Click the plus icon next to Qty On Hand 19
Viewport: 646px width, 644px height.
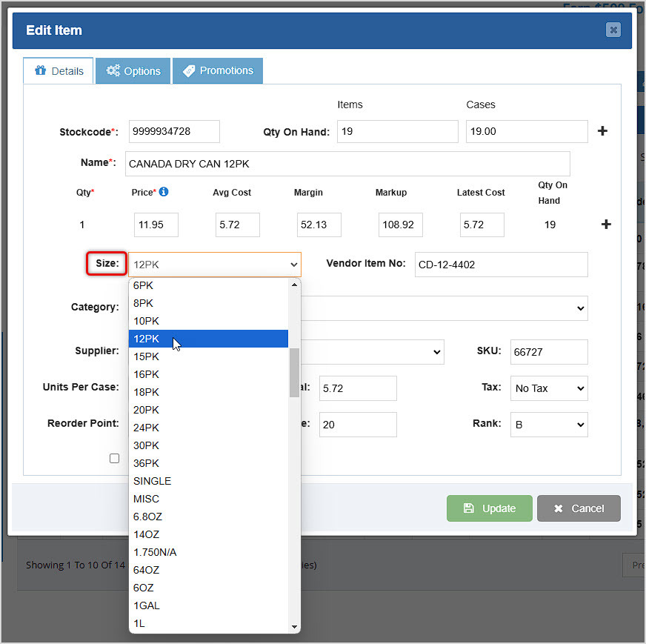click(605, 224)
